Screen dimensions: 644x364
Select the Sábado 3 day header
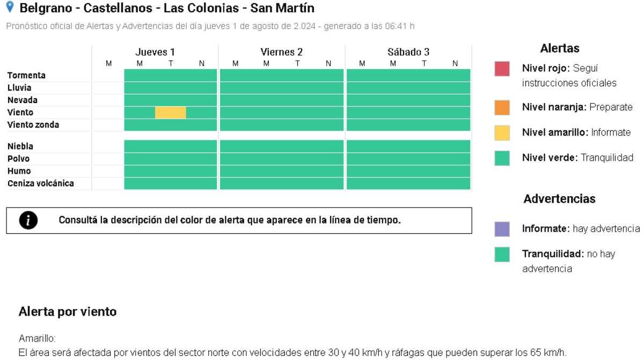pyautogui.click(x=408, y=53)
